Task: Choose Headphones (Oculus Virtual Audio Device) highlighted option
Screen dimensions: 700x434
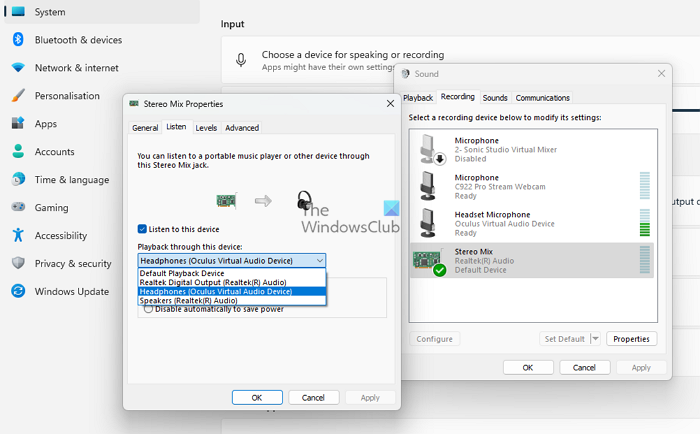Action: click(232, 291)
